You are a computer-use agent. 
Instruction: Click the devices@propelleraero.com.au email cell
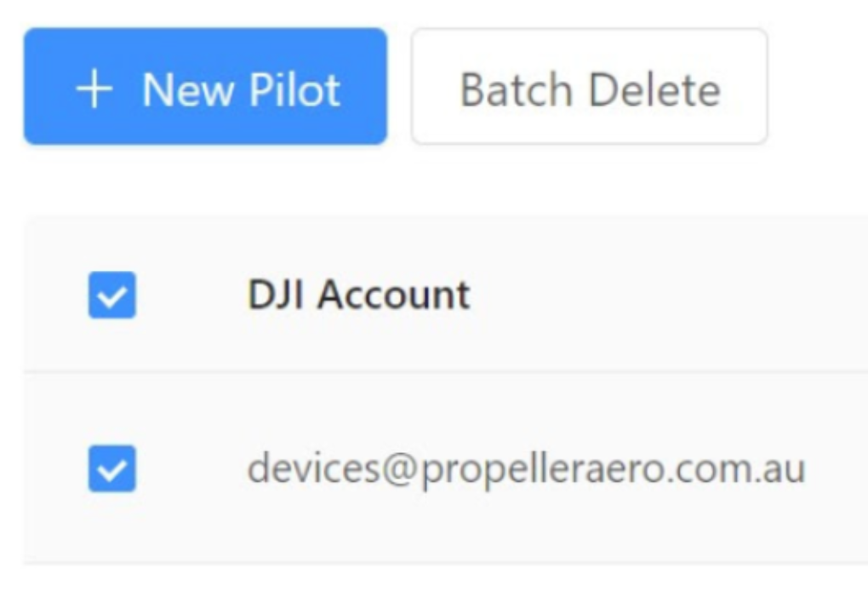click(526, 468)
